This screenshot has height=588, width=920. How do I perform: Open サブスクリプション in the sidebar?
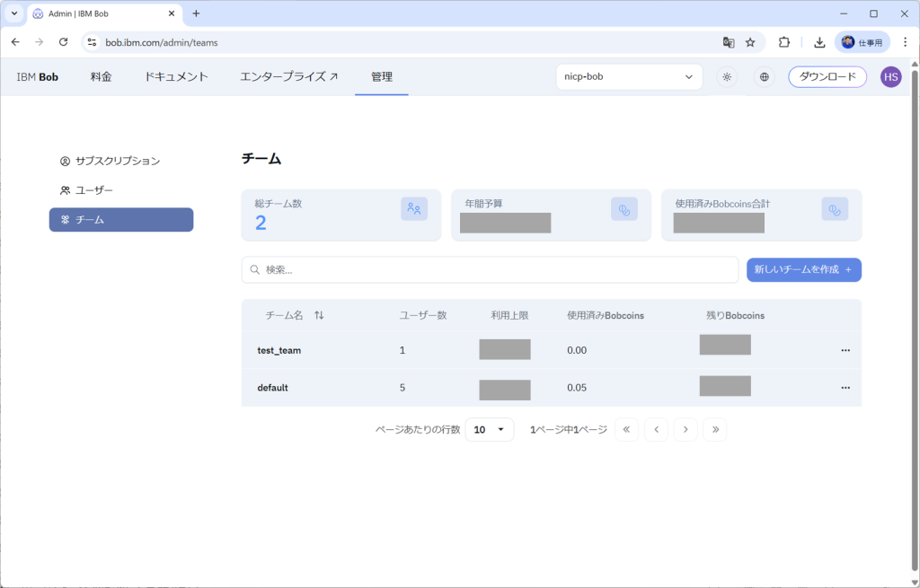pyautogui.click(x=110, y=161)
